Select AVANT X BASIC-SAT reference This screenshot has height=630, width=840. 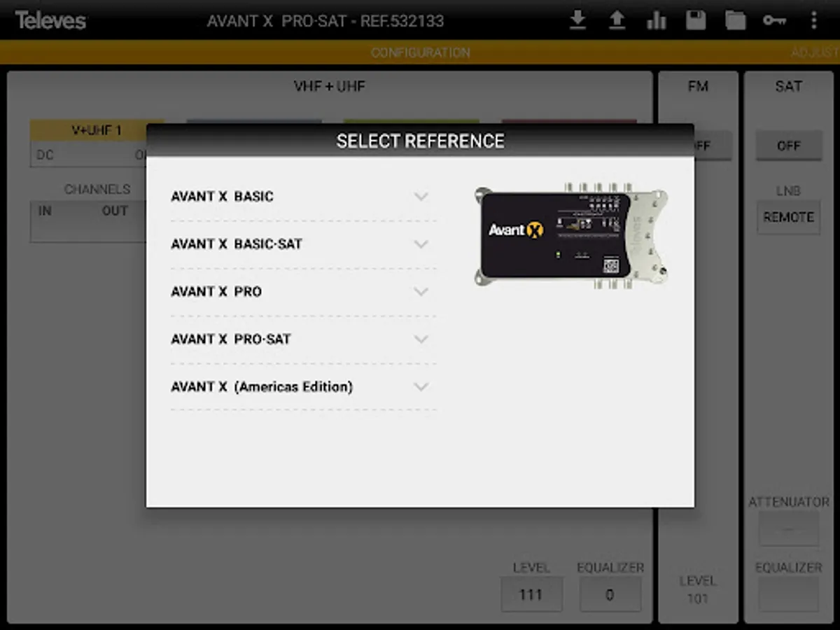coord(303,244)
